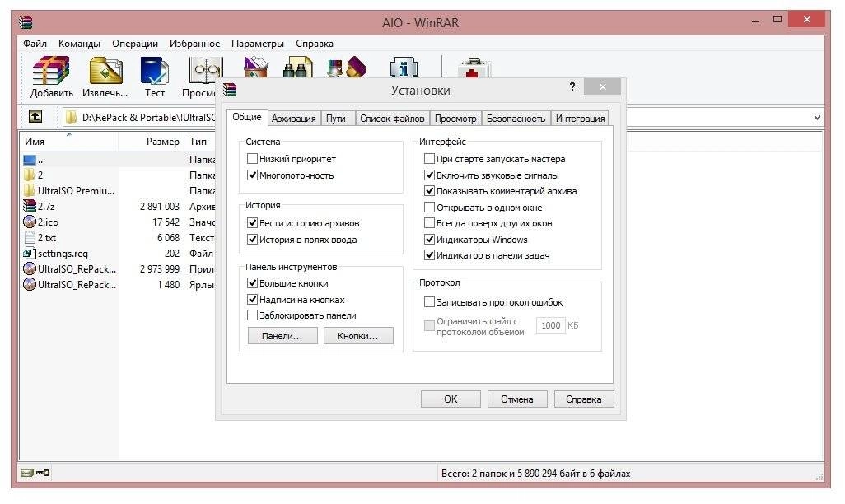
Task: Click the 2.7z archive file icon
Action: tap(30, 206)
